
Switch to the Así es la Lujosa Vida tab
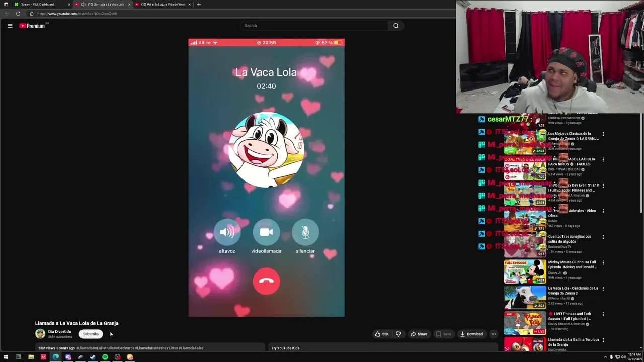point(162,4)
